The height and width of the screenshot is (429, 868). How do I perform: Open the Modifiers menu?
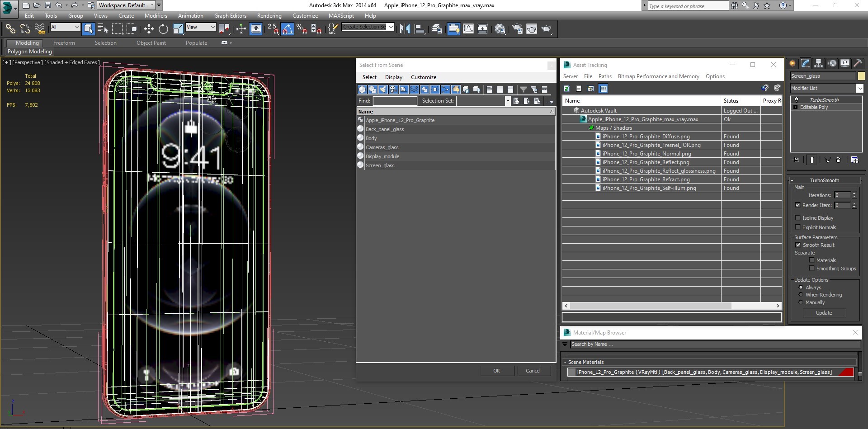(156, 16)
